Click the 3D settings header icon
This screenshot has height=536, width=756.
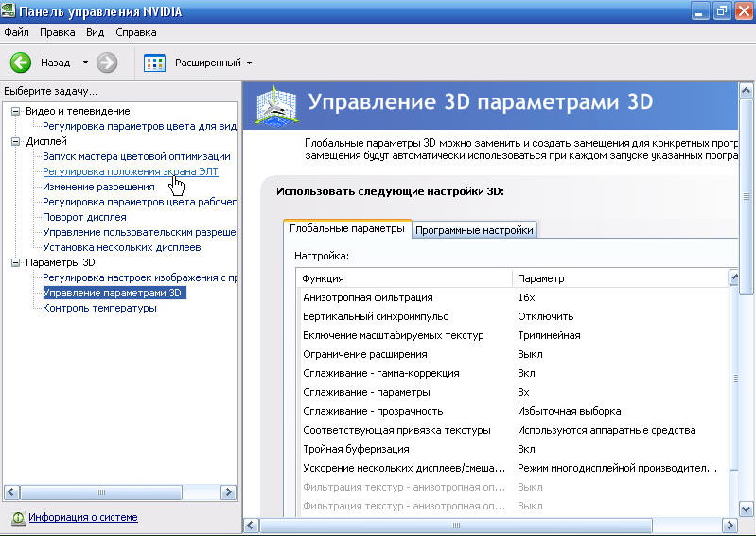(x=276, y=105)
